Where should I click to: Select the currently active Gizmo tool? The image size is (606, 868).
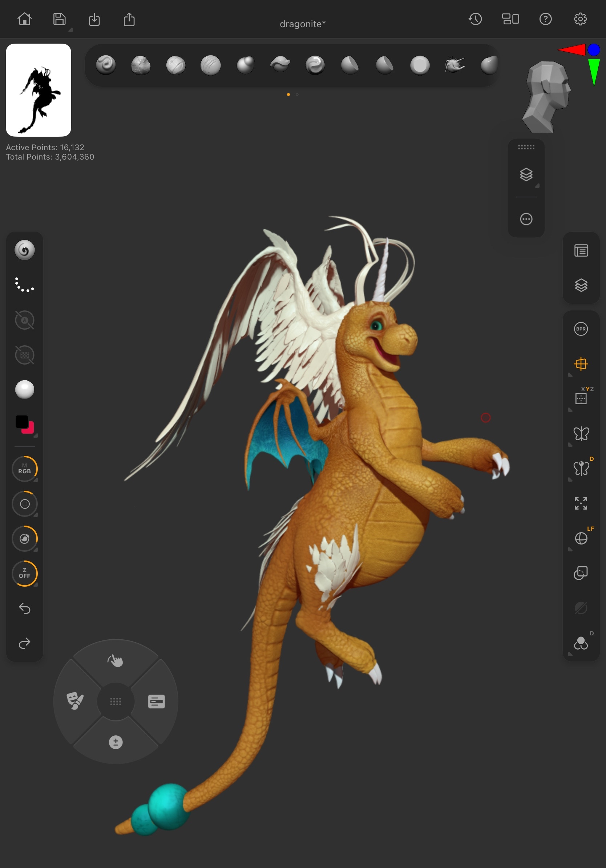[x=581, y=364]
